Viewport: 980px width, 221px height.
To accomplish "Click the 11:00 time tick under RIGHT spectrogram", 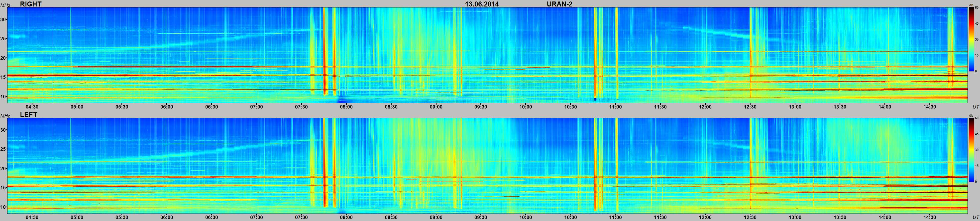I will click(x=616, y=107).
